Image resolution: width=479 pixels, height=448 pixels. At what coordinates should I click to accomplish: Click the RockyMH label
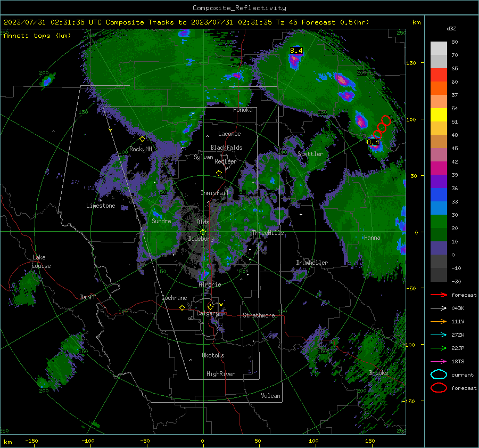[x=141, y=149]
